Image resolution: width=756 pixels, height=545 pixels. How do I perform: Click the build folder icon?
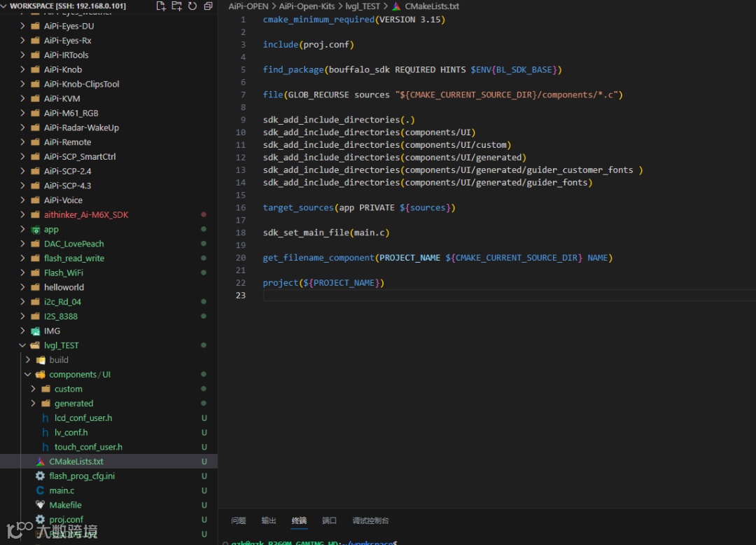click(41, 360)
